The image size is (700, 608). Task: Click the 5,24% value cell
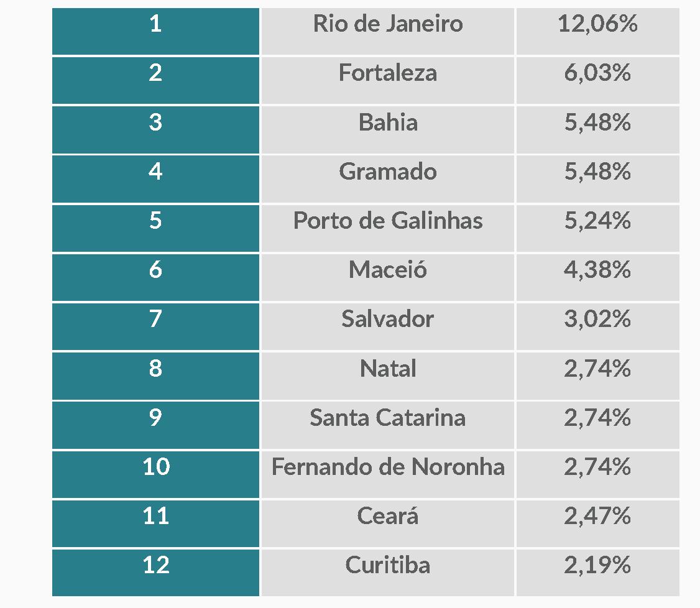coord(598,228)
